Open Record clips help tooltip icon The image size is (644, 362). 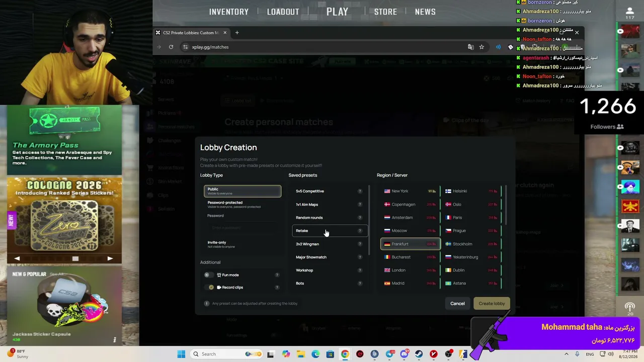click(277, 287)
